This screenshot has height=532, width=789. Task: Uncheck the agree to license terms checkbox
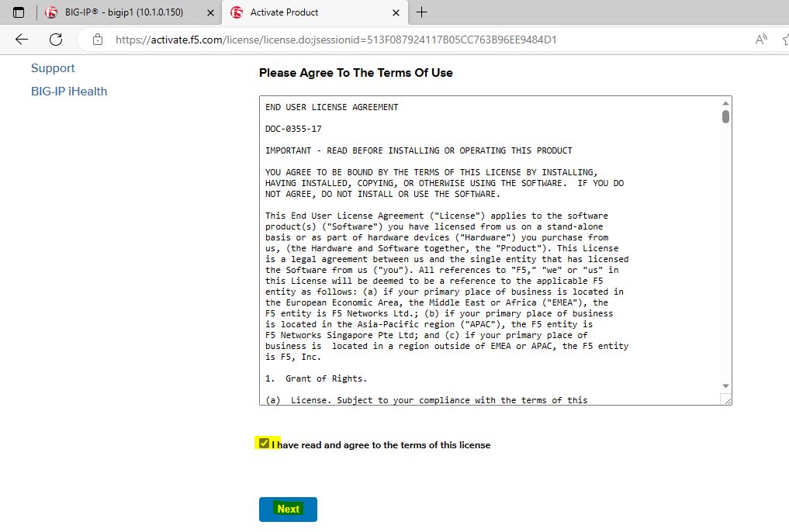coord(265,444)
